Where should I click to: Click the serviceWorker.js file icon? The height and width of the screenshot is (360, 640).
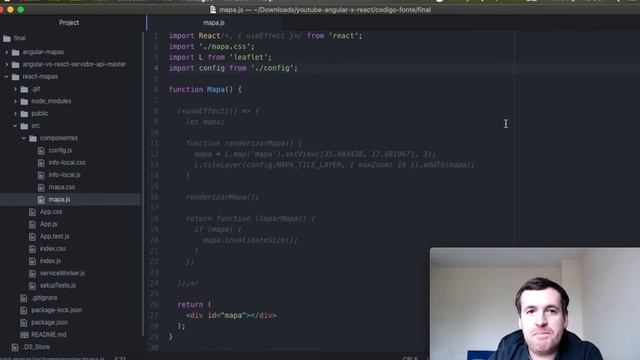pos(33,273)
